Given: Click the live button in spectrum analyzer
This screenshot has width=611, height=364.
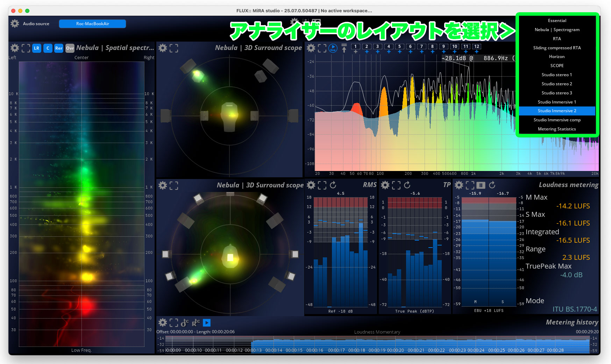Looking at the screenshot, I should click(333, 48).
